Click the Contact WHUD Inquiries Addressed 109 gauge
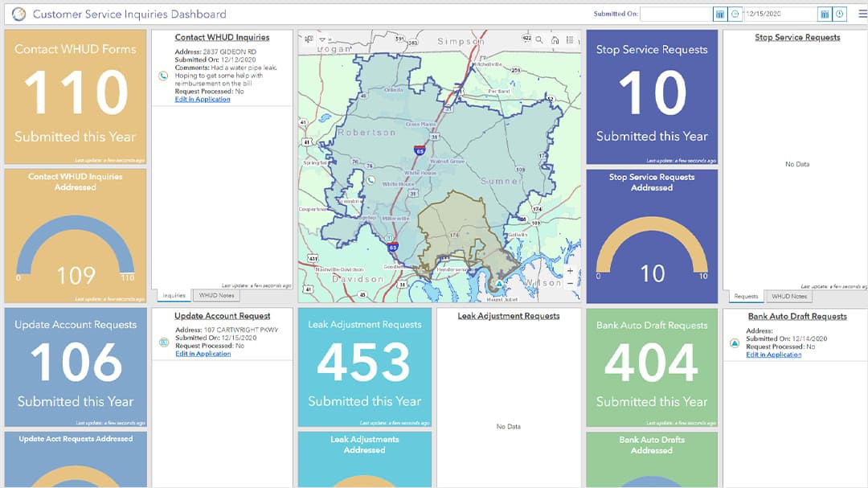The image size is (868, 488). [x=76, y=236]
